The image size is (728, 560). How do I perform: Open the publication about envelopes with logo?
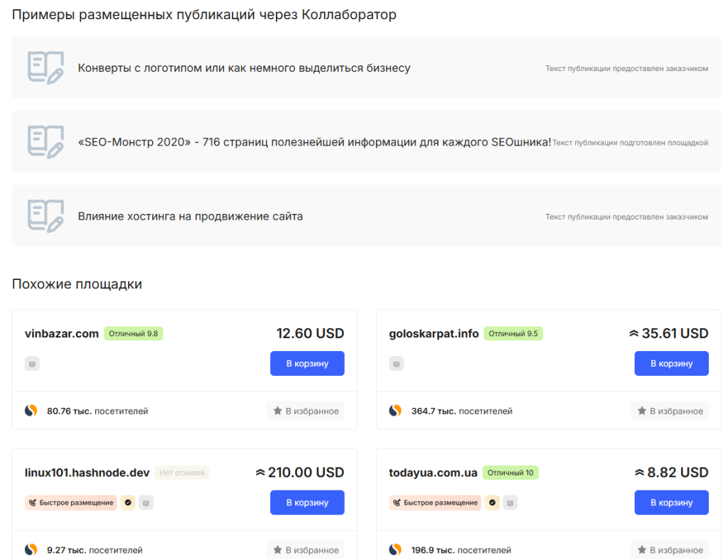(244, 68)
